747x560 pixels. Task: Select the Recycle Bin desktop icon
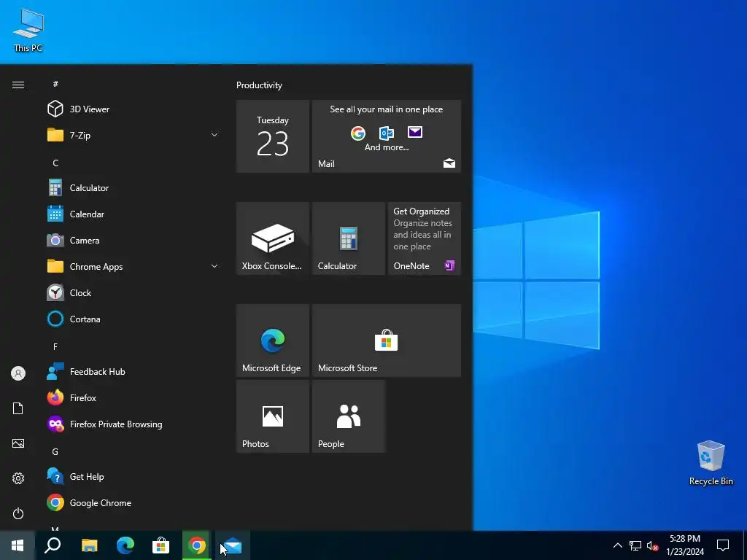(x=711, y=463)
